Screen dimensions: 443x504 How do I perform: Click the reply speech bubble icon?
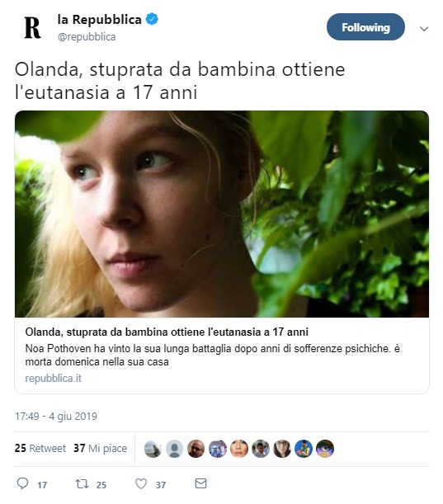22,483
